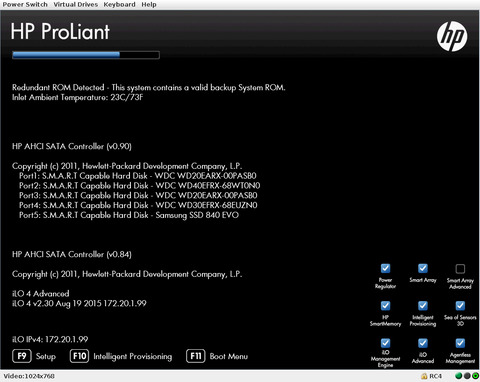Click the iLO 4 v2.30 Aug 19 2015 line
The height and width of the screenshot is (382, 480).
click(x=79, y=303)
